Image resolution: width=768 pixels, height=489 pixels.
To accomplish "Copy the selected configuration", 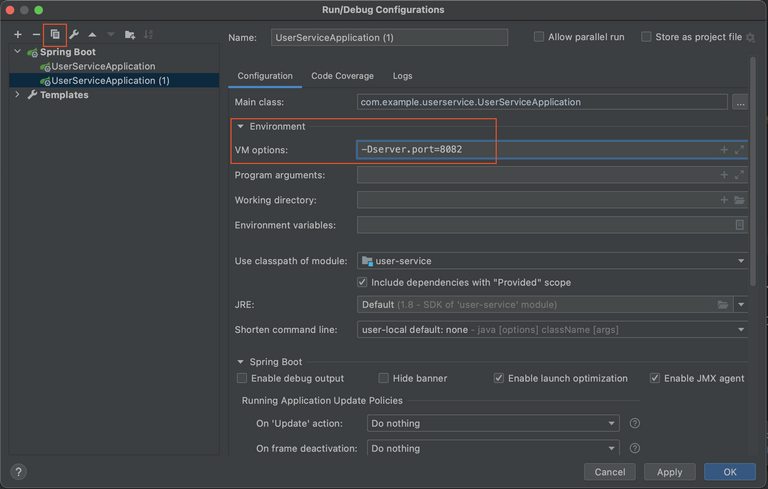I will click(55, 34).
